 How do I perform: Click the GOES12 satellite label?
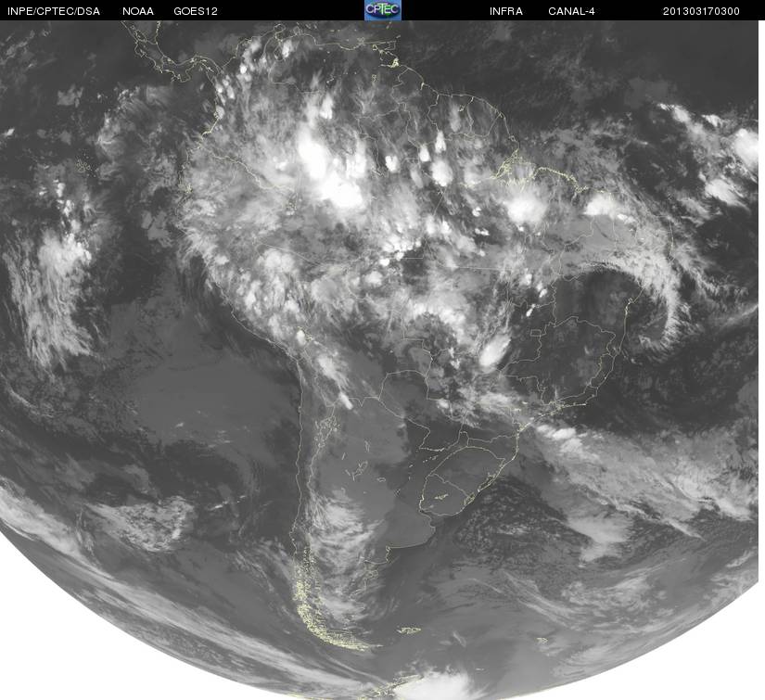pyautogui.click(x=196, y=11)
